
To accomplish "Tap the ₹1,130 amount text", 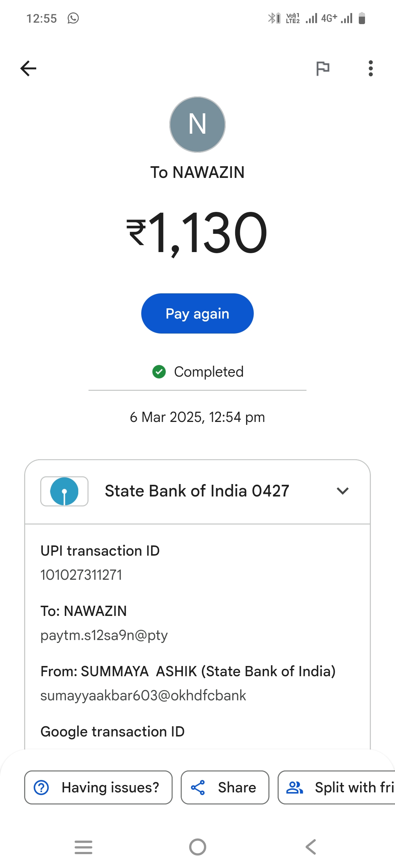I will (x=197, y=233).
